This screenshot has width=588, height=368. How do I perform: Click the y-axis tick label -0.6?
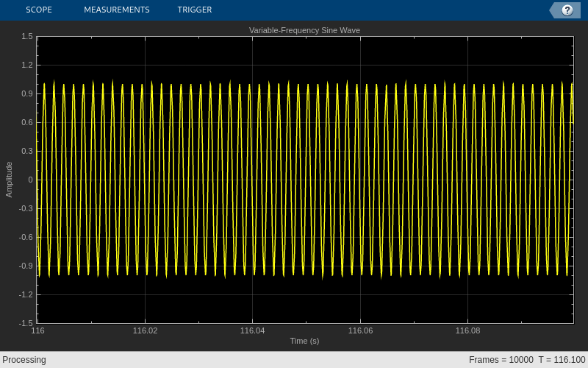[x=26, y=237]
